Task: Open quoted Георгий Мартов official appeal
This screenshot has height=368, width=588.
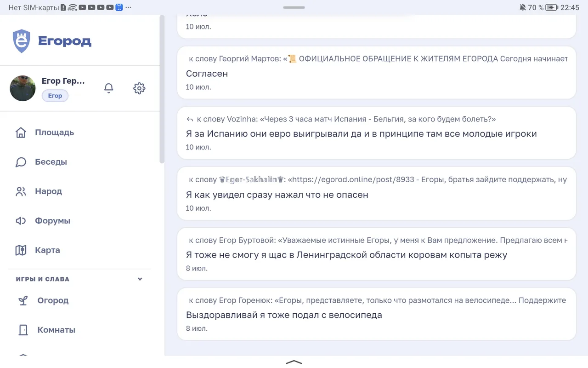Action: 378,59
